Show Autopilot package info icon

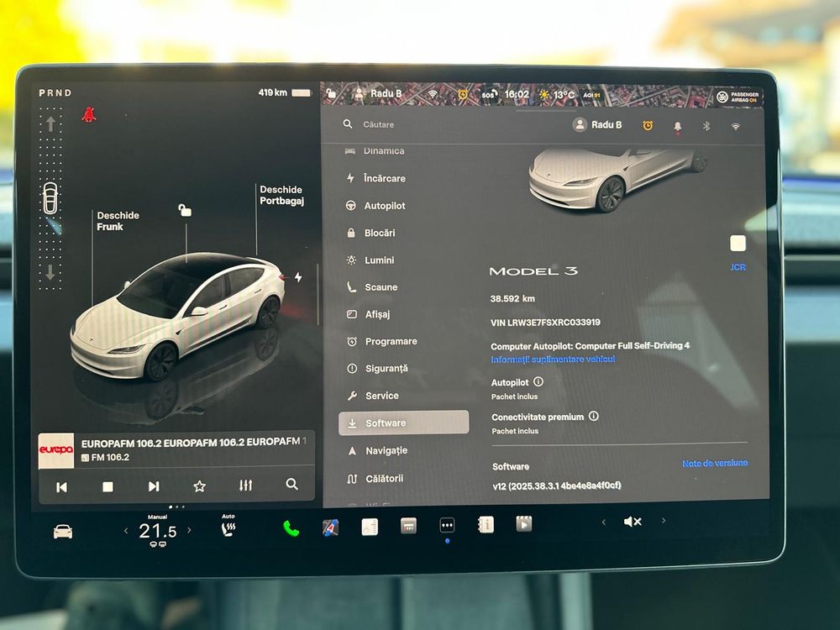pos(538,381)
